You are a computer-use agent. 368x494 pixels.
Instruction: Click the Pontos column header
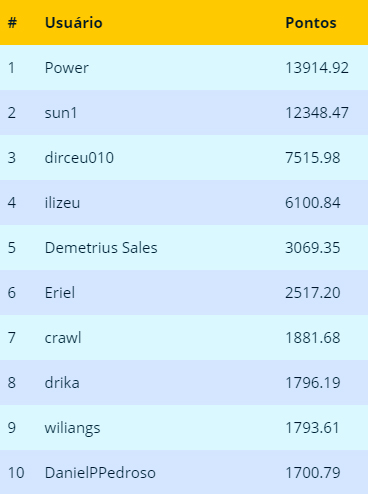point(311,23)
